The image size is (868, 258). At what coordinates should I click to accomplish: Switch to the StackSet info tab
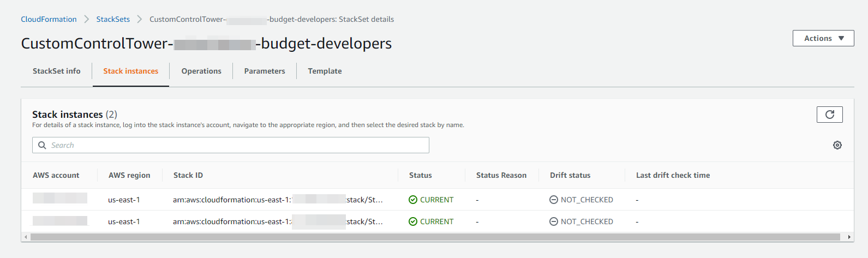[x=57, y=71]
